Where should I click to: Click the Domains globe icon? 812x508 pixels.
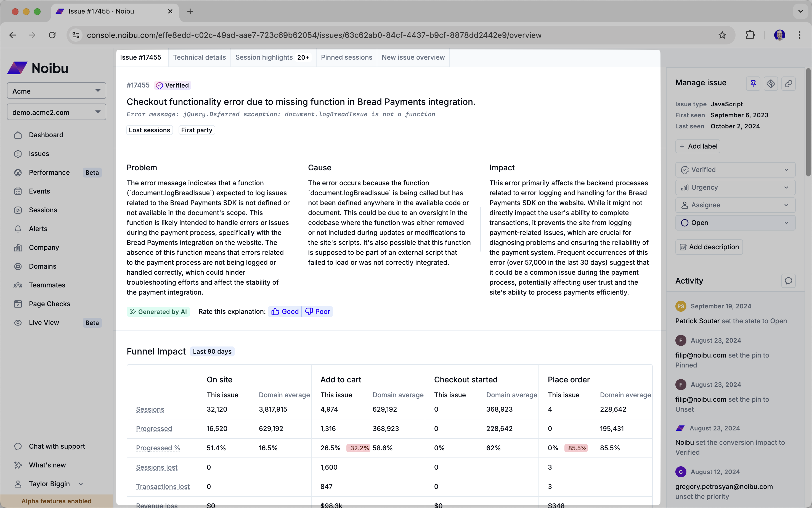[x=18, y=266]
